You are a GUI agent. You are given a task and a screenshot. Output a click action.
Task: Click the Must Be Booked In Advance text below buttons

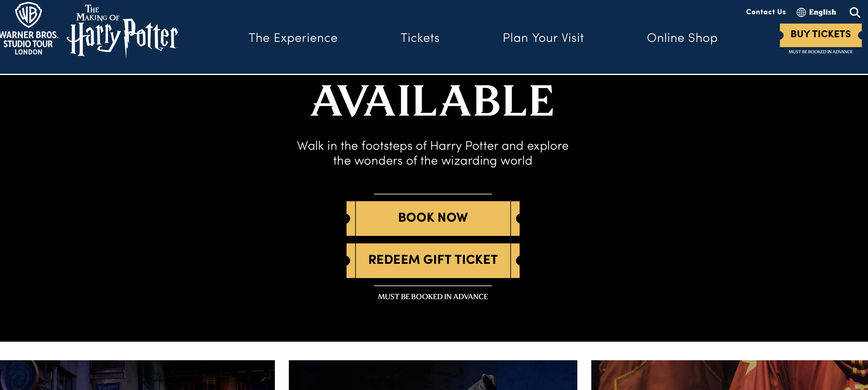pos(433,296)
